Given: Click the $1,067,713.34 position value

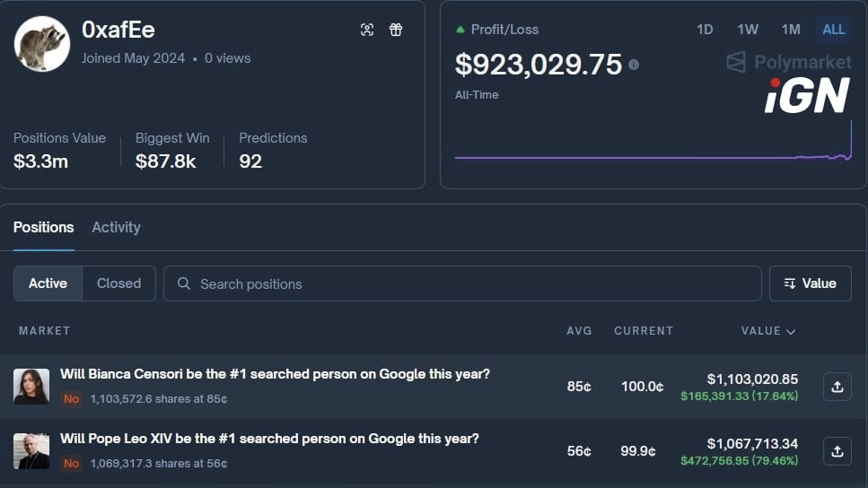Looking at the screenshot, I should point(752,444).
